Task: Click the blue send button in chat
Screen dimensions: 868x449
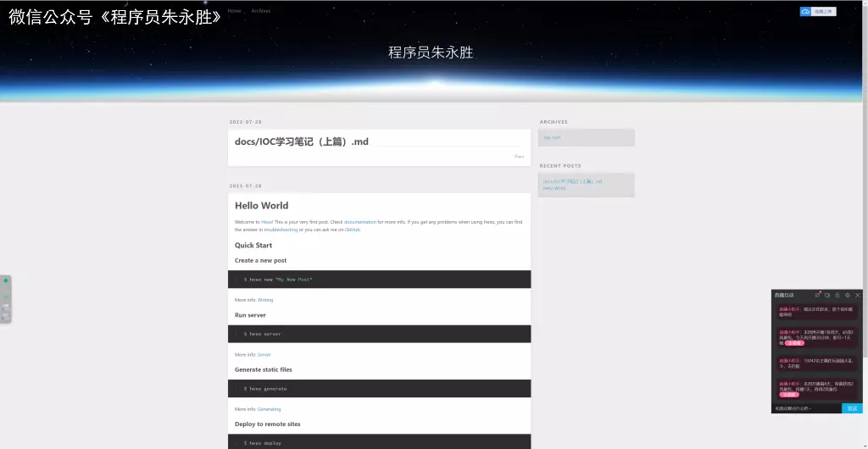Action: (852, 408)
